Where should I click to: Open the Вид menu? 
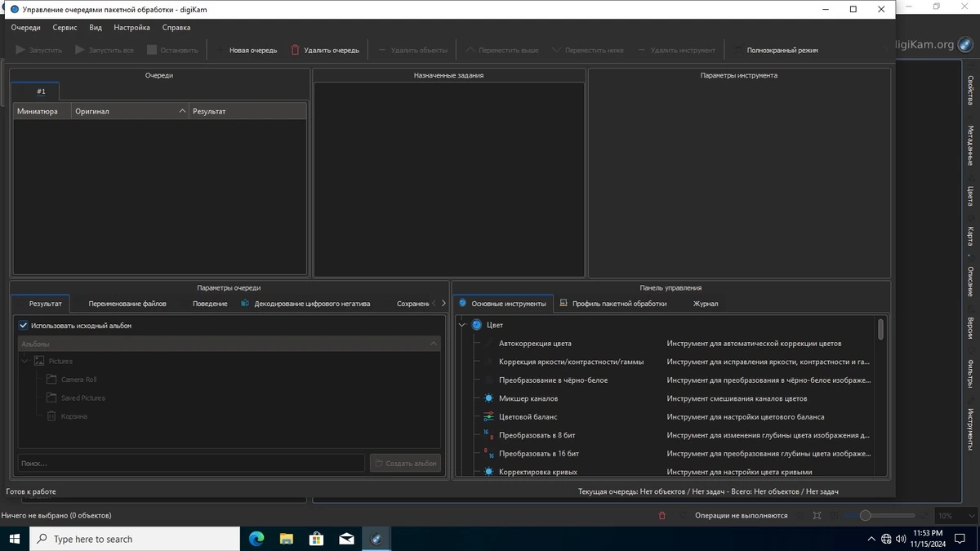pyautogui.click(x=96, y=27)
